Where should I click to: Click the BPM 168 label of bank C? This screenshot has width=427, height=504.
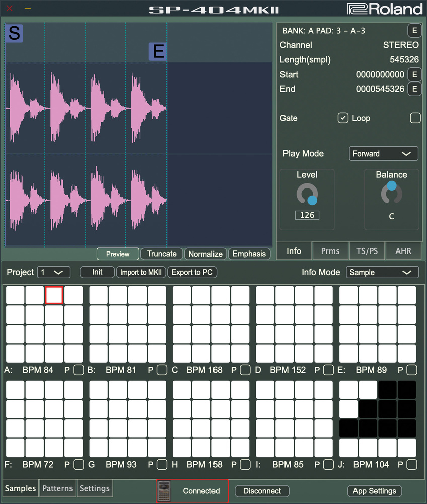point(204,370)
